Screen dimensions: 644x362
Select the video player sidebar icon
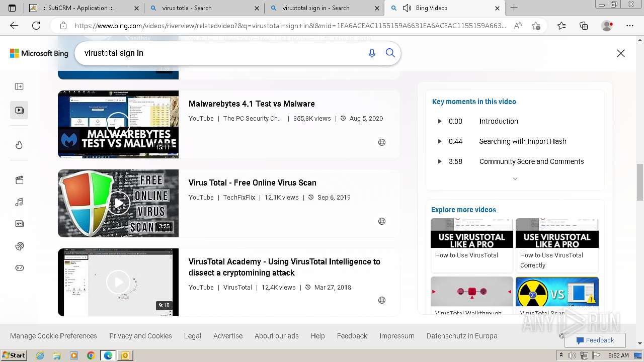[x=19, y=110]
